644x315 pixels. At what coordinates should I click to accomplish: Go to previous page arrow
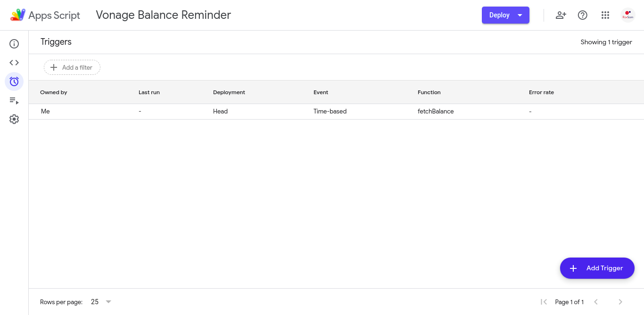(596, 302)
